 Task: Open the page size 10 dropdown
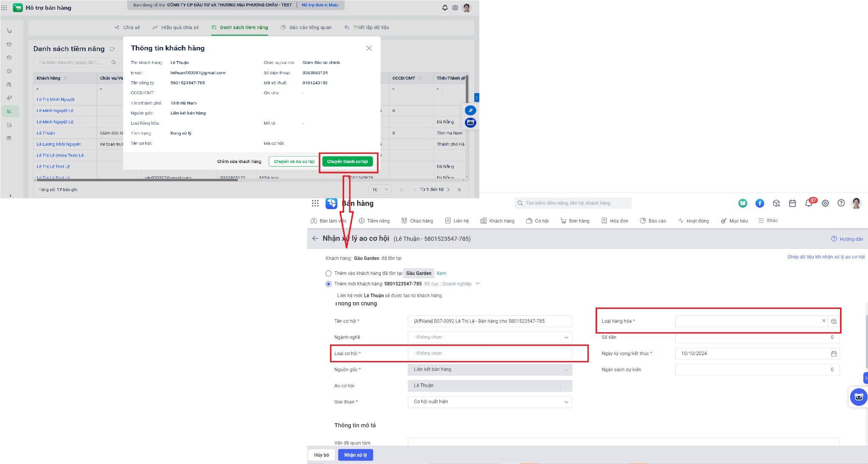tap(380, 189)
